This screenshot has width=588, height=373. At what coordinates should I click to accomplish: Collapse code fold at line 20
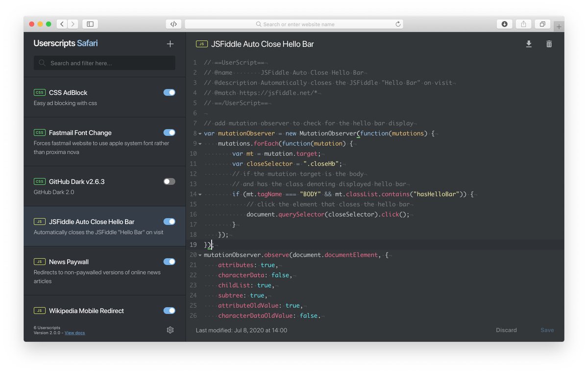point(200,255)
